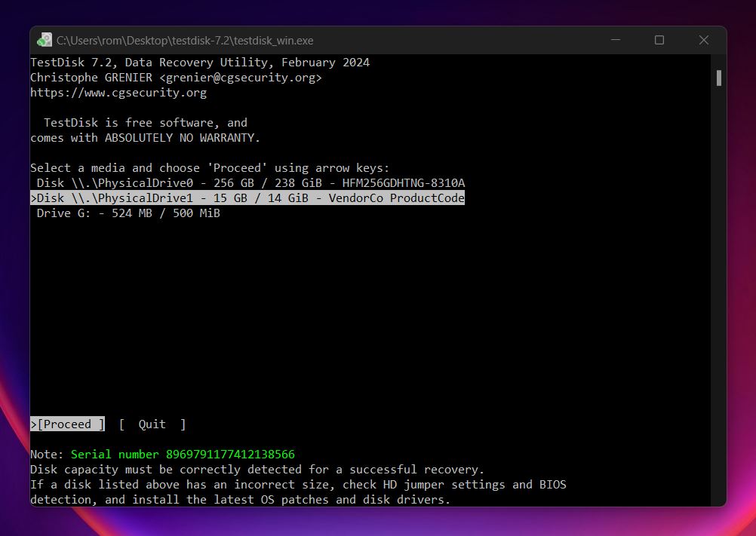Click 'Disk capacity must be correctly detected' note
Viewport: 756px width, 536px height.
click(257, 470)
